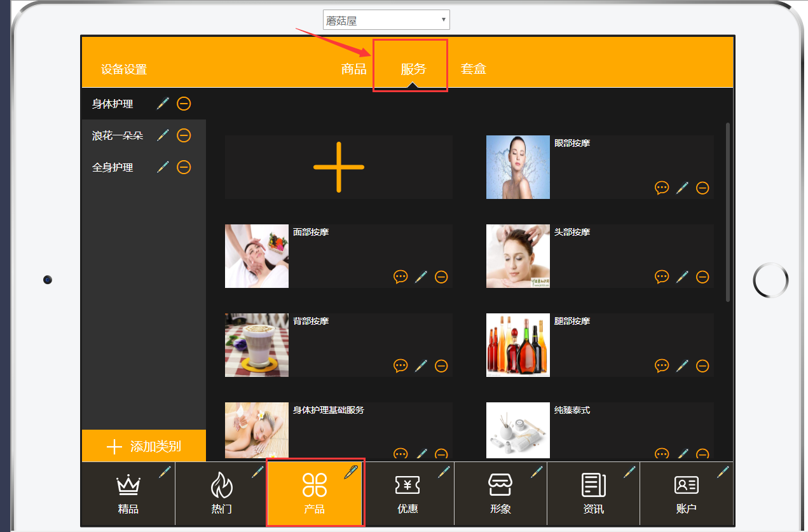Select the 全身护理 category
808x532 pixels.
(113, 167)
